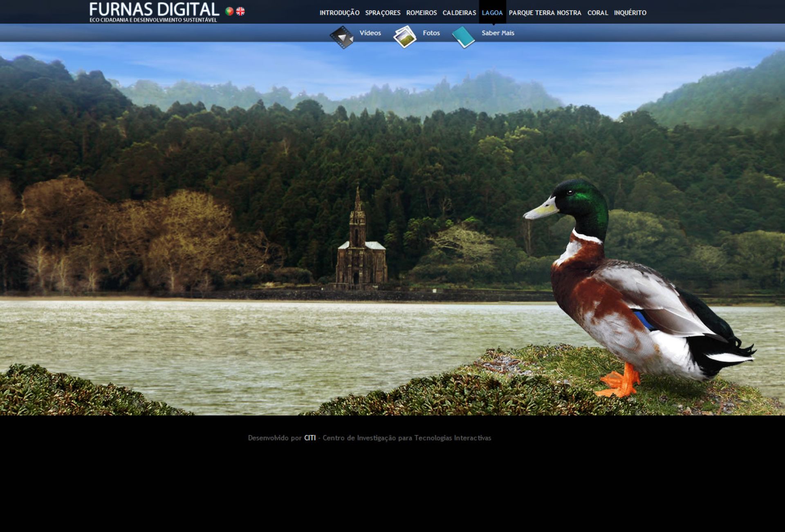Follow the CITI link in the footer
785x532 pixels.
(x=310, y=438)
